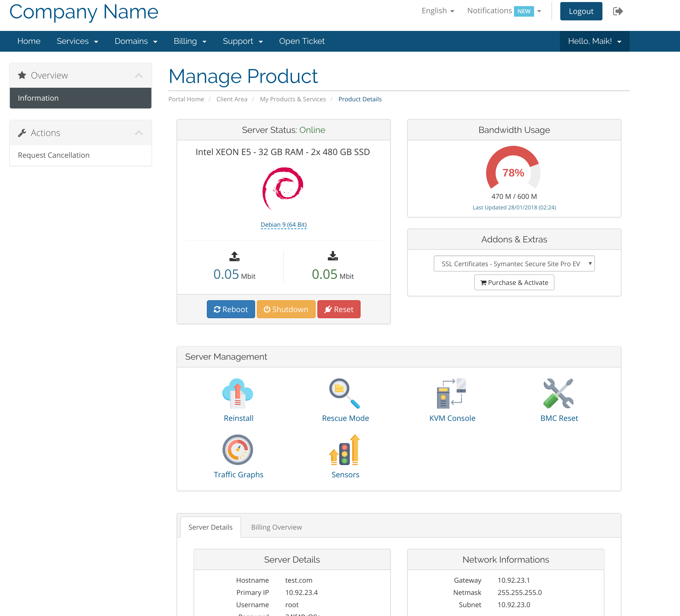Click the Product Details breadcrumb

360,99
